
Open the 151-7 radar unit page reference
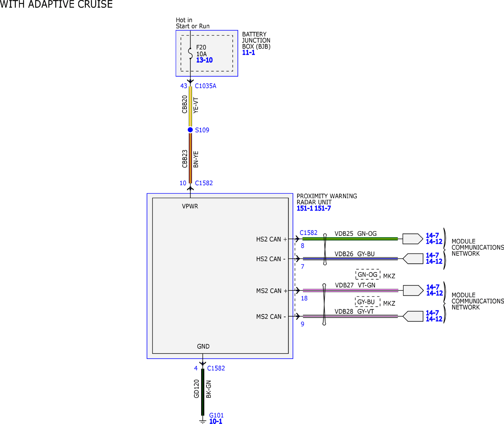323,208
